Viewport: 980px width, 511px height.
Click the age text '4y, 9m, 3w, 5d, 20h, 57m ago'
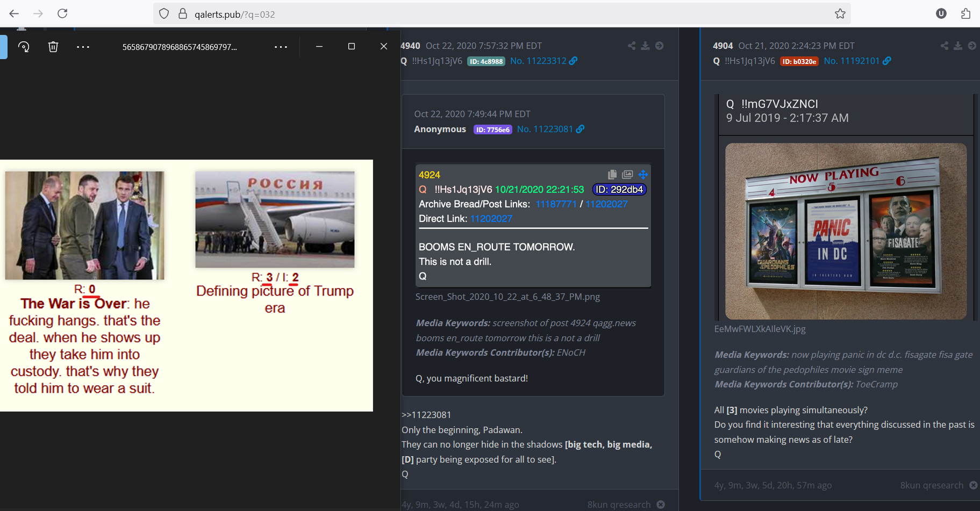click(773, 485)
